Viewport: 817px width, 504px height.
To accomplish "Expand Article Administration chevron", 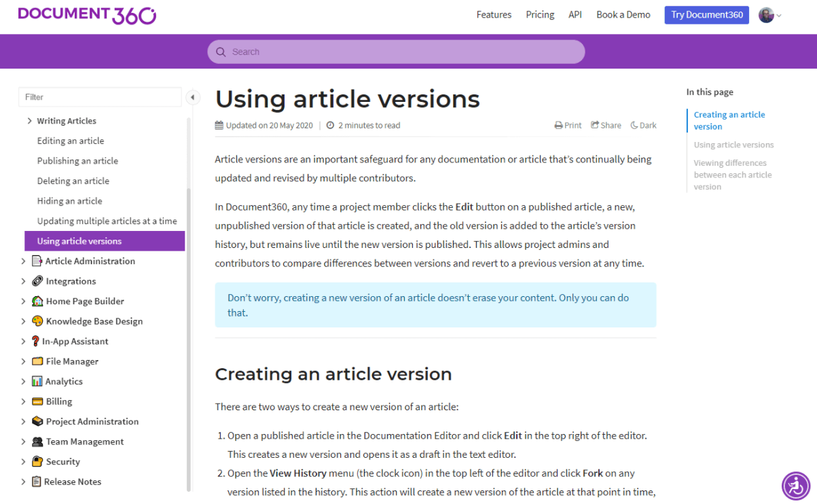I will [x=23, y=261].
